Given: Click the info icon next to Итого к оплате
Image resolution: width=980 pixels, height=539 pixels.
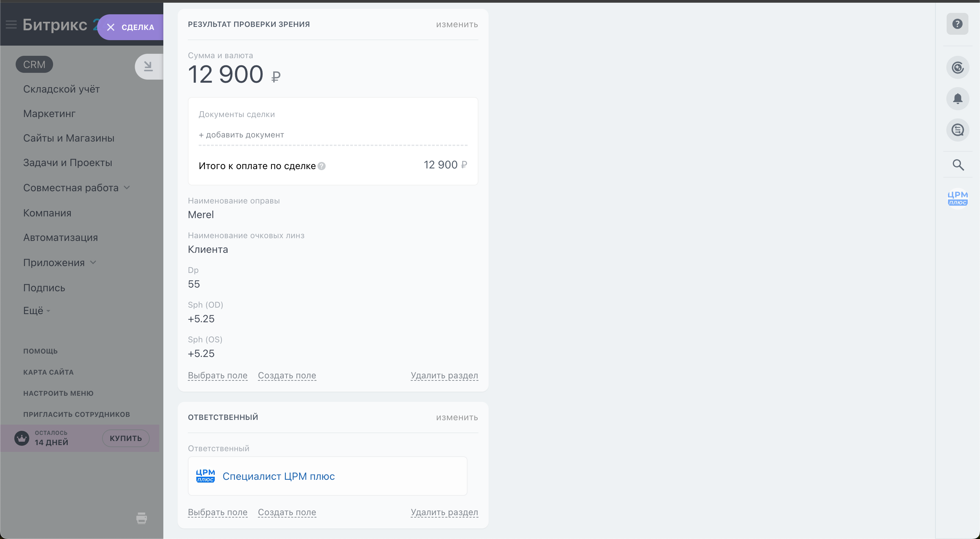Looking at the screenshot, I should (322, 166).
